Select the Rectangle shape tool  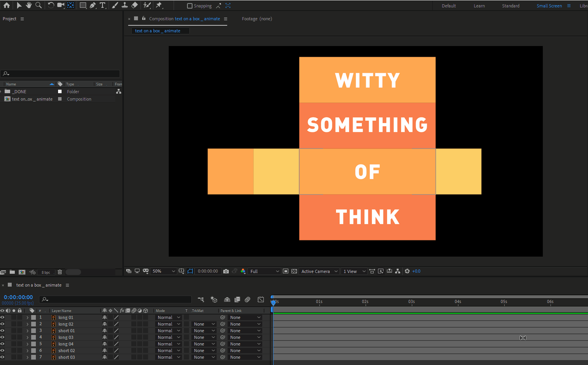pyautogui.click(x=83, y=5)
